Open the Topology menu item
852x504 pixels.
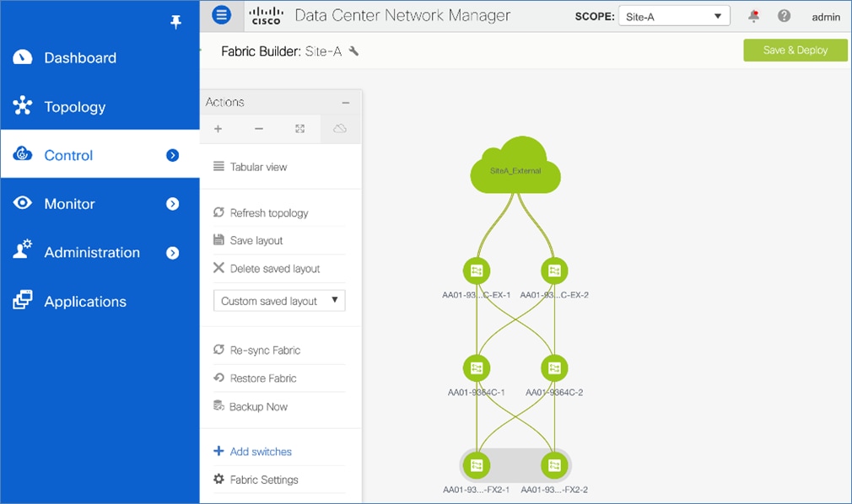pos(100,106)
